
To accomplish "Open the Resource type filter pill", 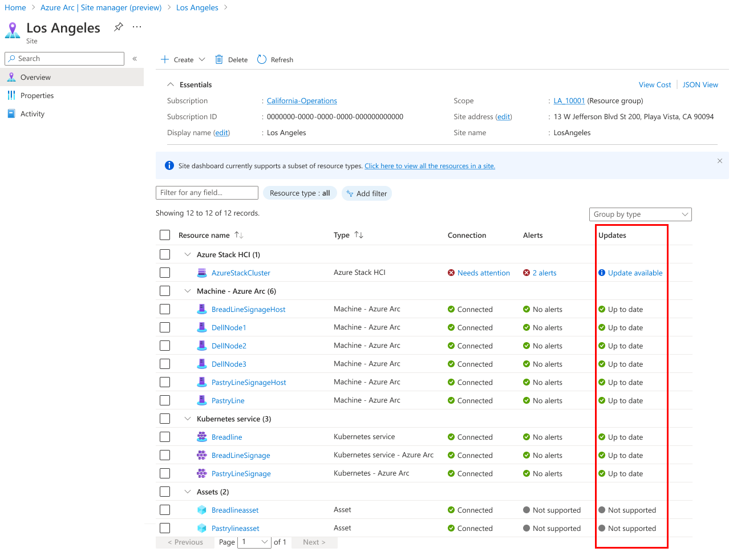I will pos(300,193).
